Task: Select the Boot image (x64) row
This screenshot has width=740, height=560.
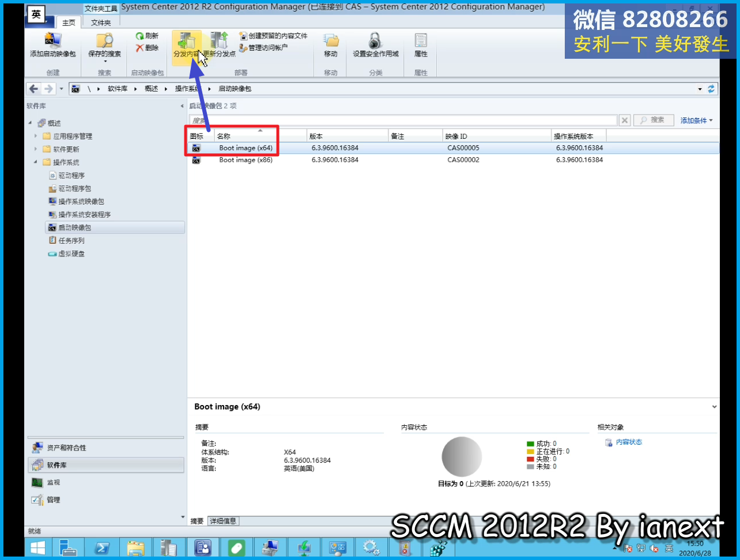Action: tap(454, 148)
